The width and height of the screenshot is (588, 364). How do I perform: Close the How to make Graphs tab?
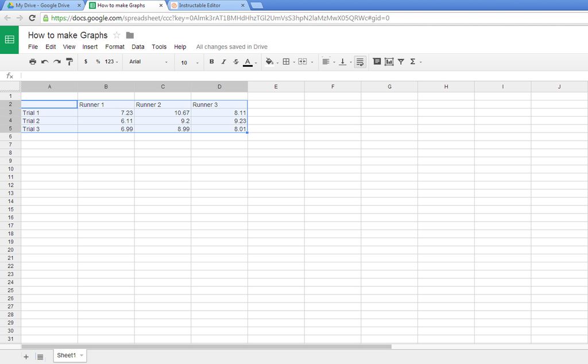tap(161, 6)
